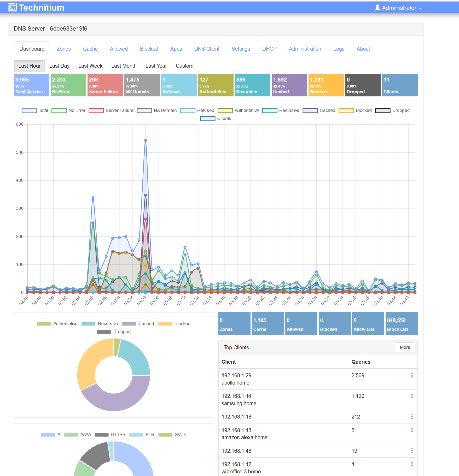Select the Dashboard tab
This screenshot has width=459, height=476.
32,49
